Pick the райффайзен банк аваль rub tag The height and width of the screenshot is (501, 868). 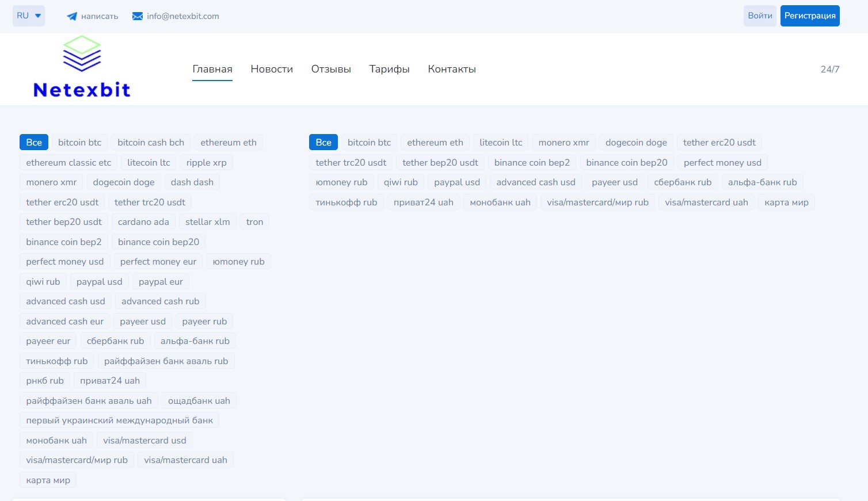[166, 361]
